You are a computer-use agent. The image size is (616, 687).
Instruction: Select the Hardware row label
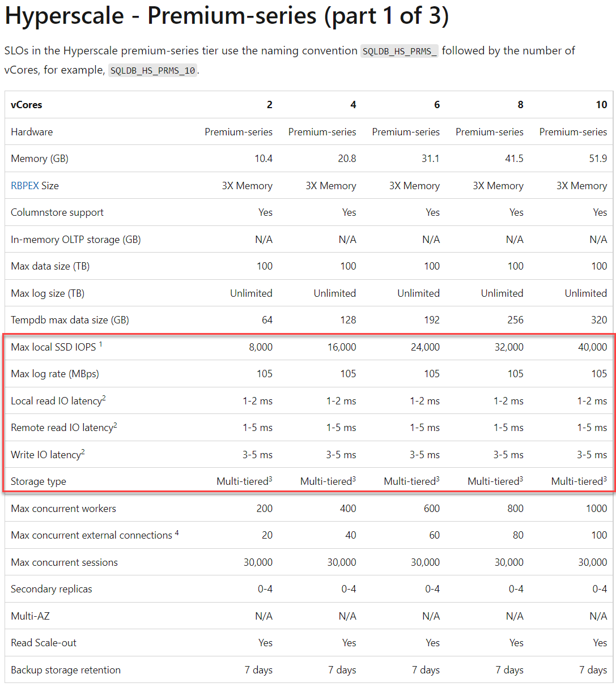(32, 131)
